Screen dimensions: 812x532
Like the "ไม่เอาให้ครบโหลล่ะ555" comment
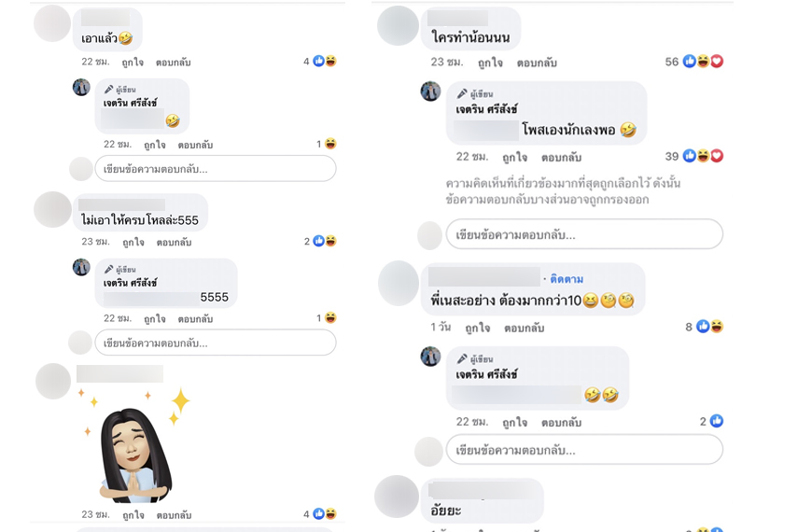click(x=133, y=242)
